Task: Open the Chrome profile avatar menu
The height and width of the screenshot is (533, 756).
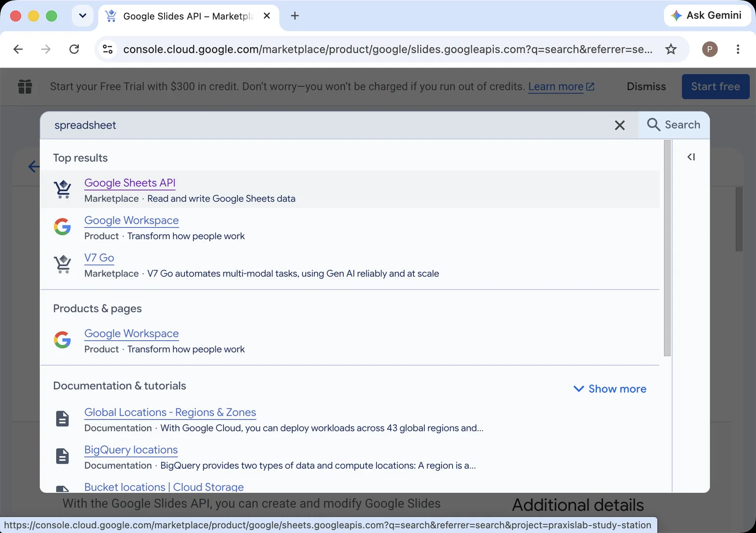Action: (710, 49)
